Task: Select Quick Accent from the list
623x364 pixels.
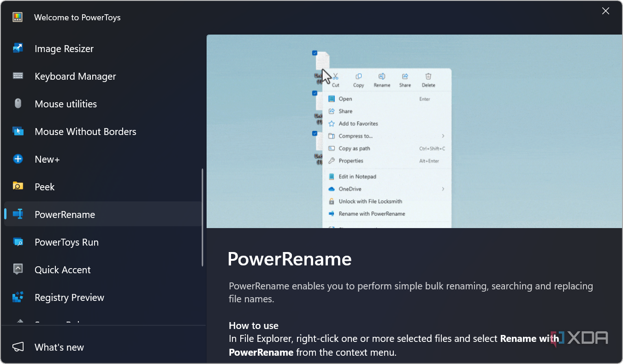Action: pyautogui.click(x=103, y=270)
